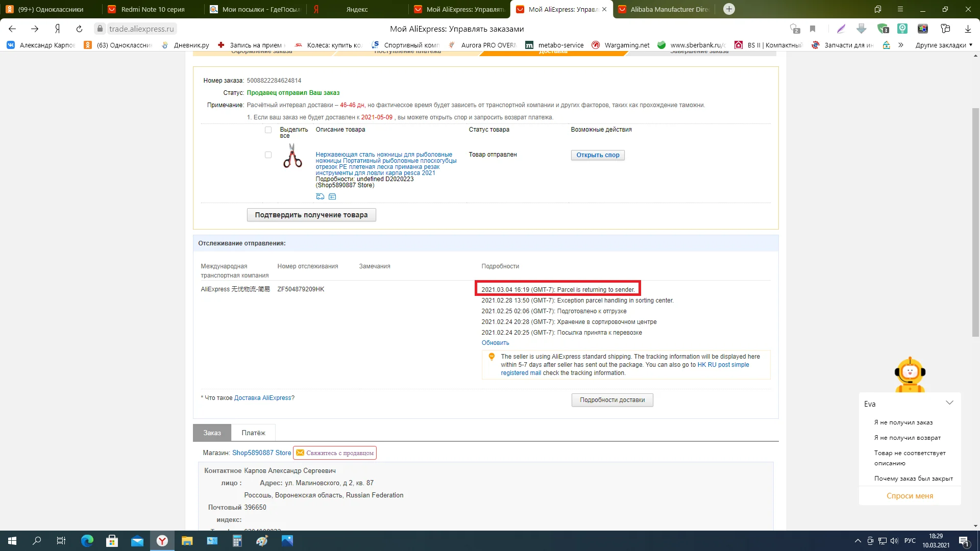This screenshot has width=980, height=551.
Task: Click the page vertical scrollbar thumb
Action: [x=975, y=222]
